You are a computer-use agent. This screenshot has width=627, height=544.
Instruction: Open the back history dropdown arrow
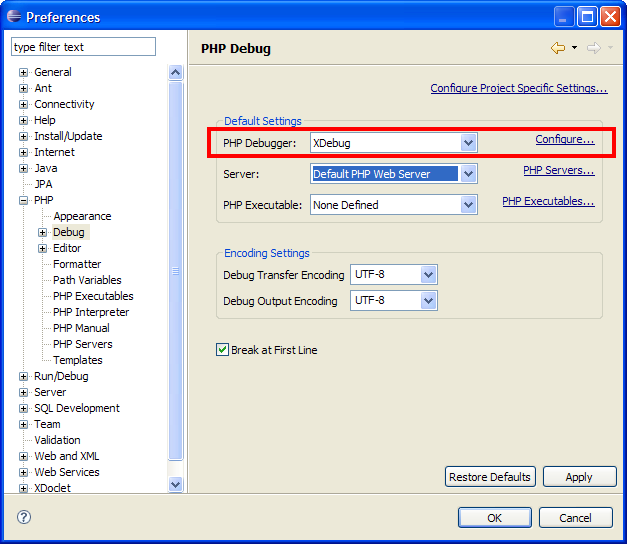(574, 48)
